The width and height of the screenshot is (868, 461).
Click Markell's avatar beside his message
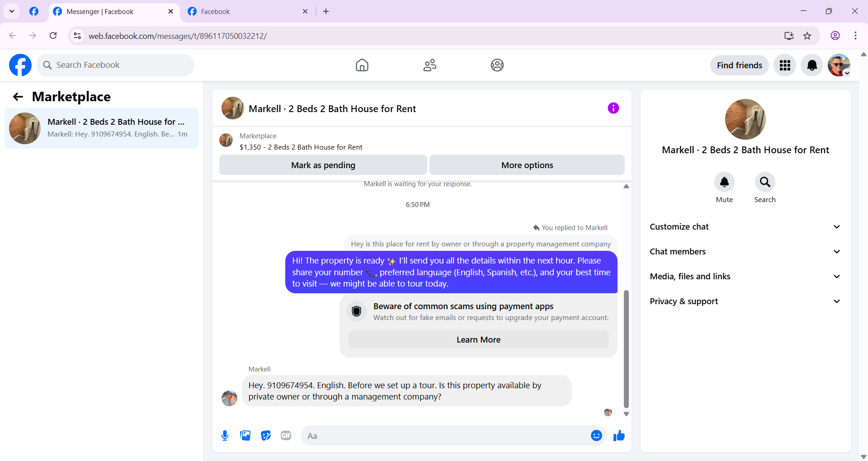click(x=229, y=398)
